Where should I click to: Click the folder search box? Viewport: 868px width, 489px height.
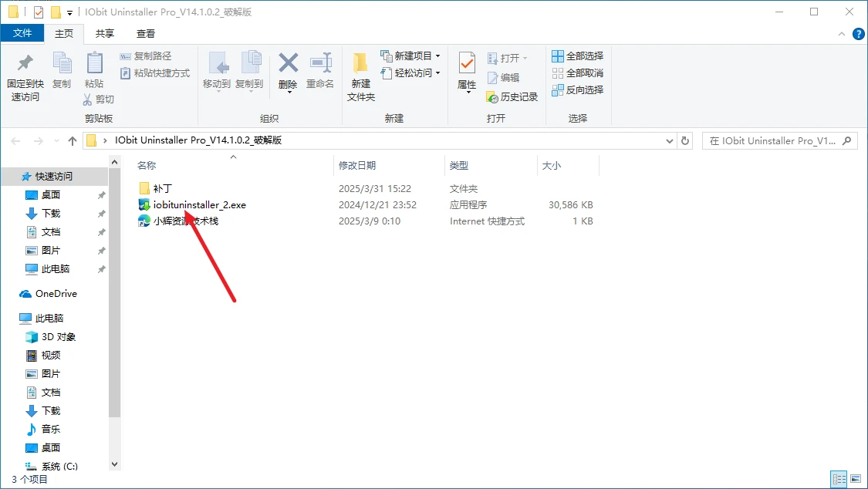779,141
